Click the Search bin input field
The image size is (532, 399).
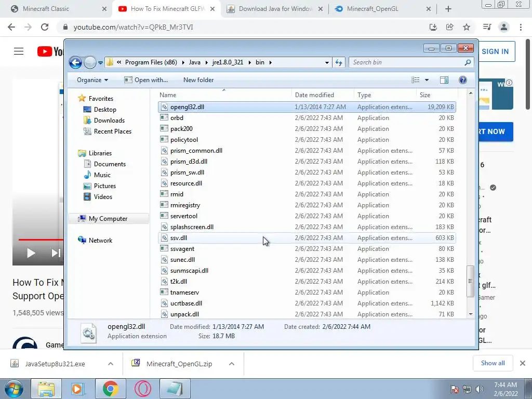tap(407, 62)
